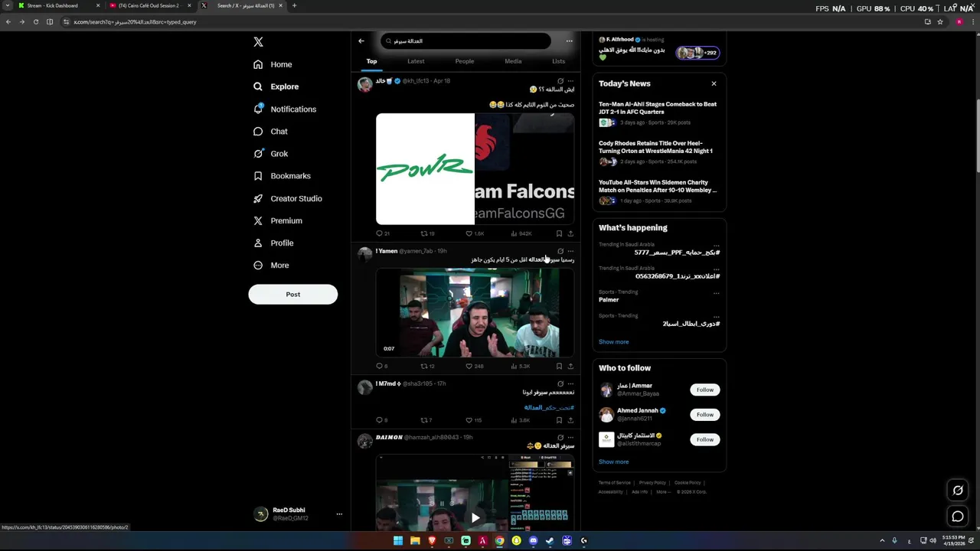Click the blue hashtag in the M7md post

click(549, 407)
